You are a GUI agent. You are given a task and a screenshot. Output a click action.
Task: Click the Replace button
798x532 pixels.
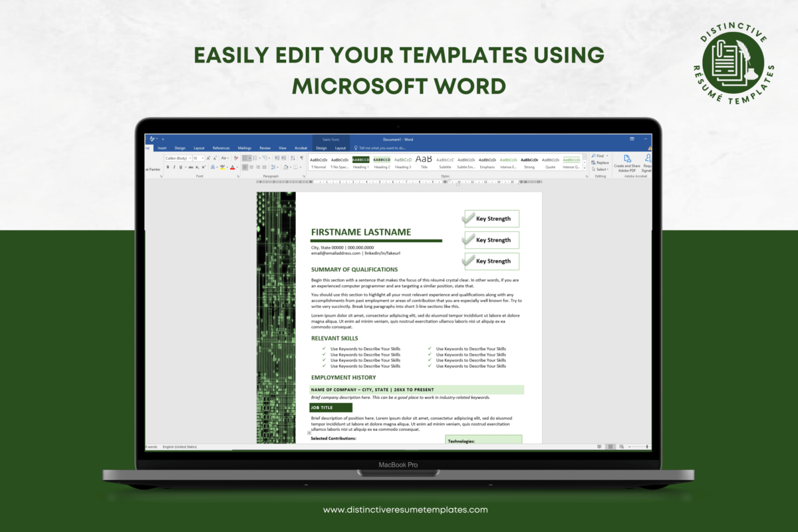[602, 163]
